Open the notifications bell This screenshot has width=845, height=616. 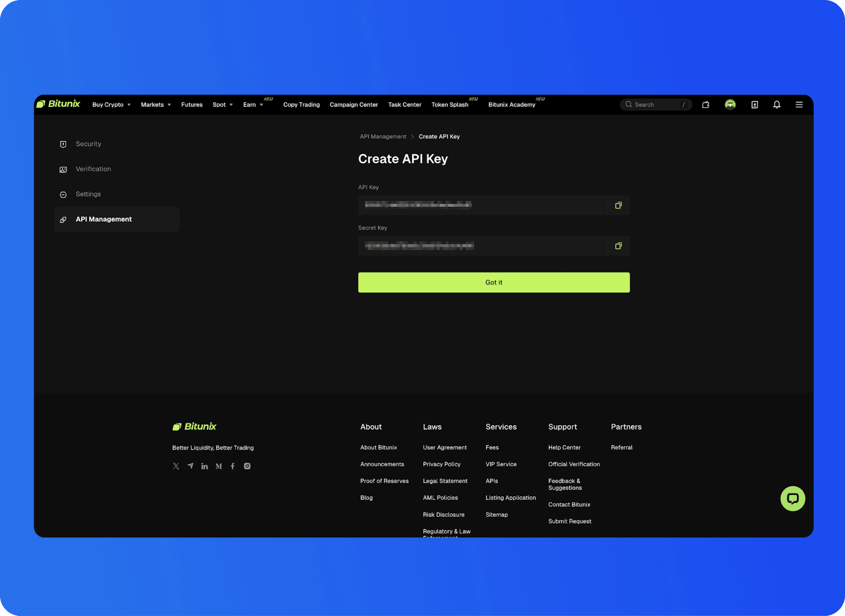[x=776, y=105]
